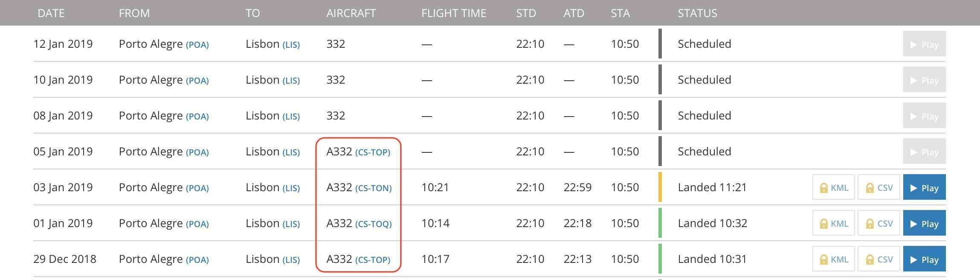The image size is (980, 280).
Task: Download locked KML for 03 Jan 2019
Action: pos(834,187)
